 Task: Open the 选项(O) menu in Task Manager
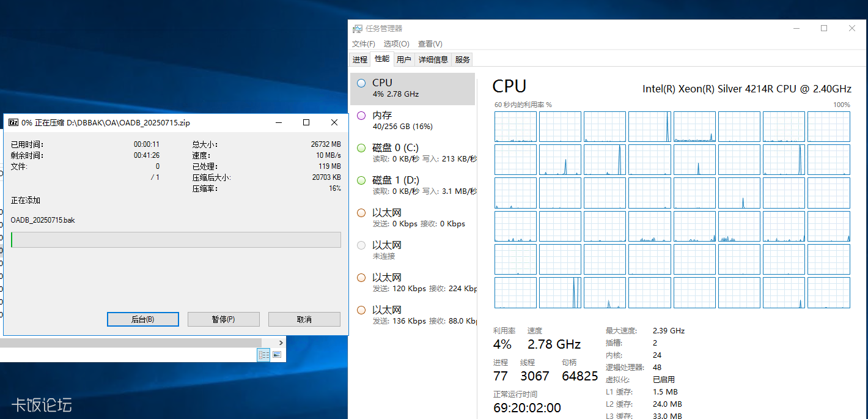tap(397, 44)
